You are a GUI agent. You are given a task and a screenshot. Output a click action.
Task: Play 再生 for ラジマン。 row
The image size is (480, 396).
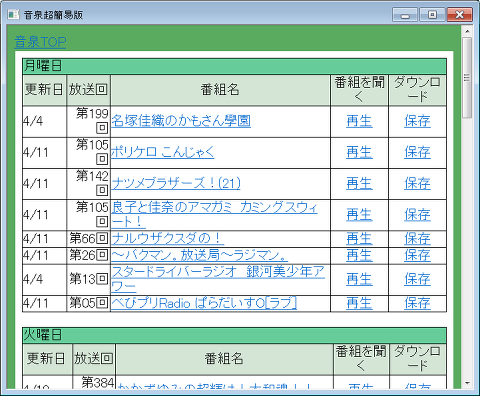click(359, 255)
